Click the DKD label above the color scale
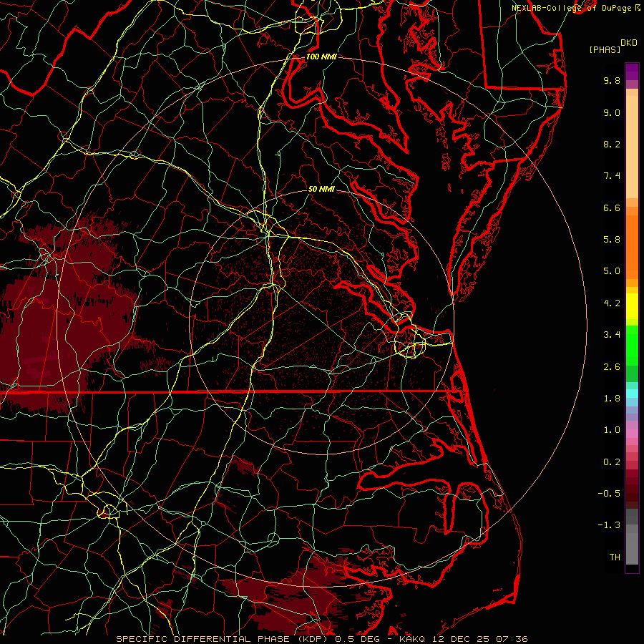This screenshot has width=644, height=644. (629, 42)
